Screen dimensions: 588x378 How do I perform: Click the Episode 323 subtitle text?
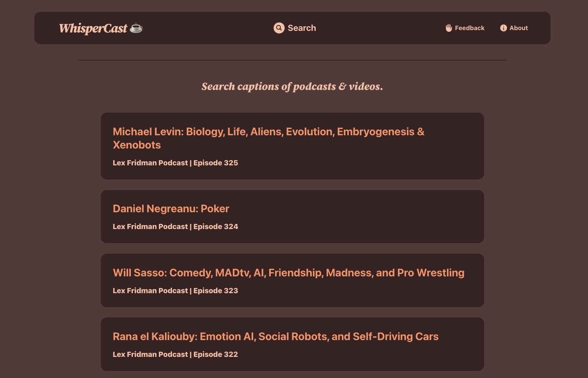(x=175, y=291)
